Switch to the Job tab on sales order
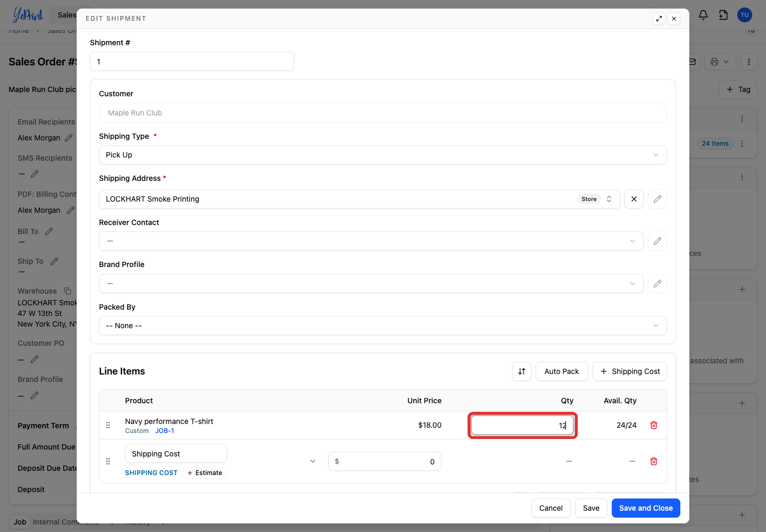766x532 pixels. [x=20, y=522]
